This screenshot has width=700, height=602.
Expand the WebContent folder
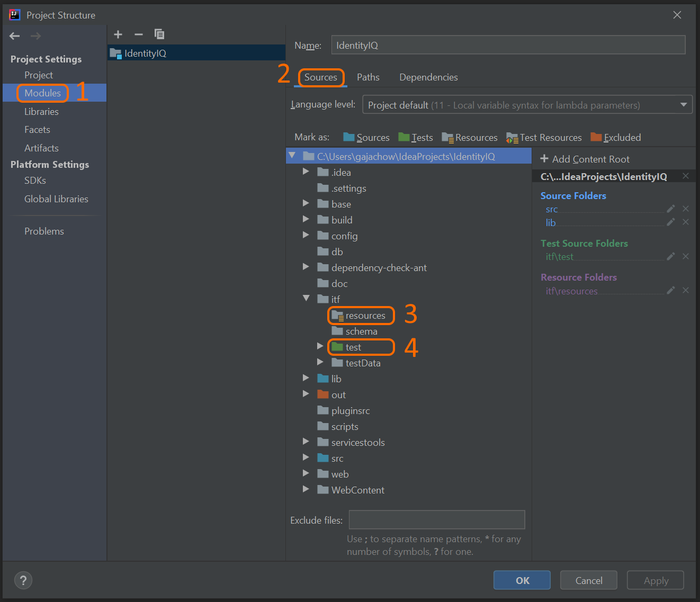coord(306,489)
